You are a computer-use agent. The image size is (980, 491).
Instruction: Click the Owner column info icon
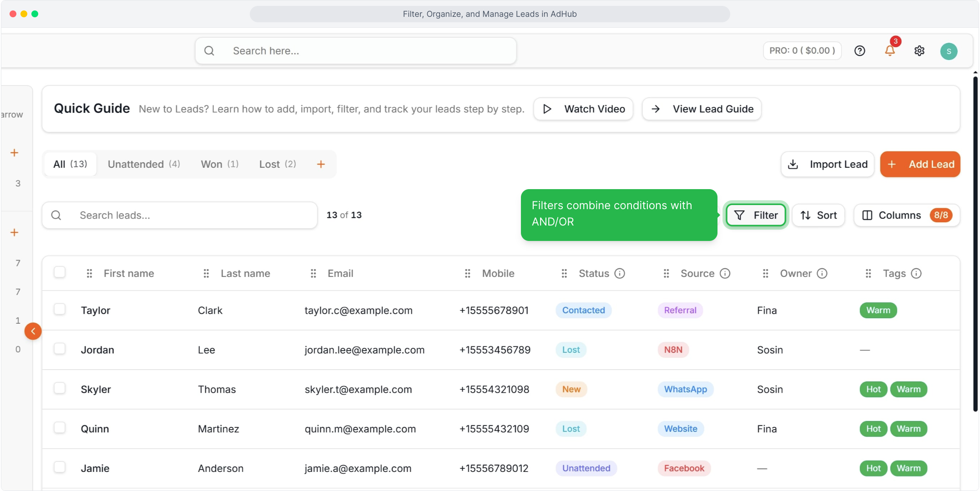click(x=822, y=273)
